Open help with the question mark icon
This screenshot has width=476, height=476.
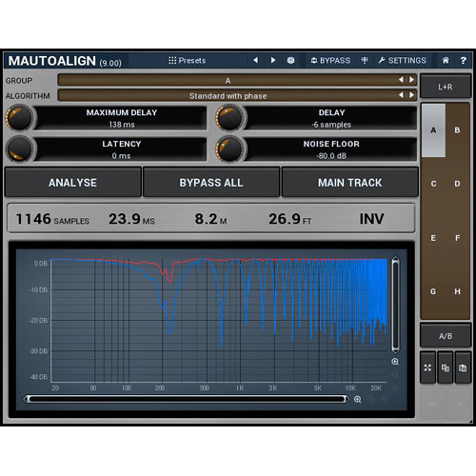coord(463,60)
